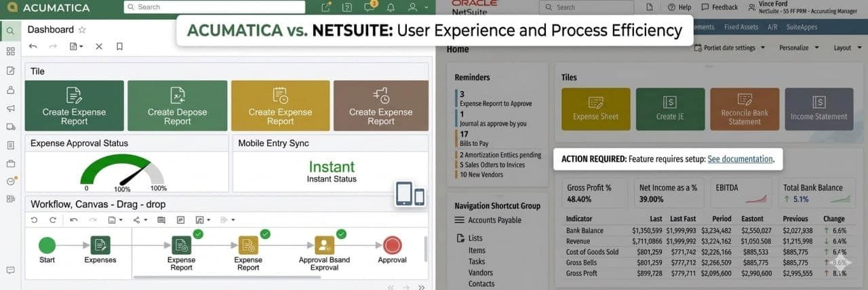
Task: Open the Expense Sheet tile in NetSuite
Action: [595, 109]
